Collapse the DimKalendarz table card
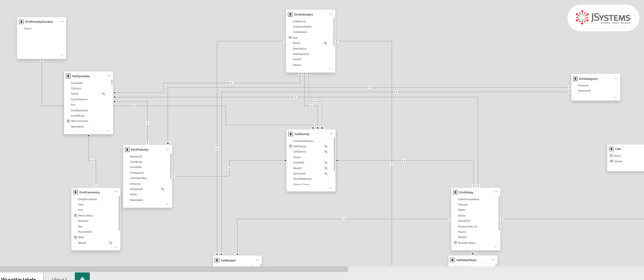This screenshot has height=280, width=644. tap(330, 69)
